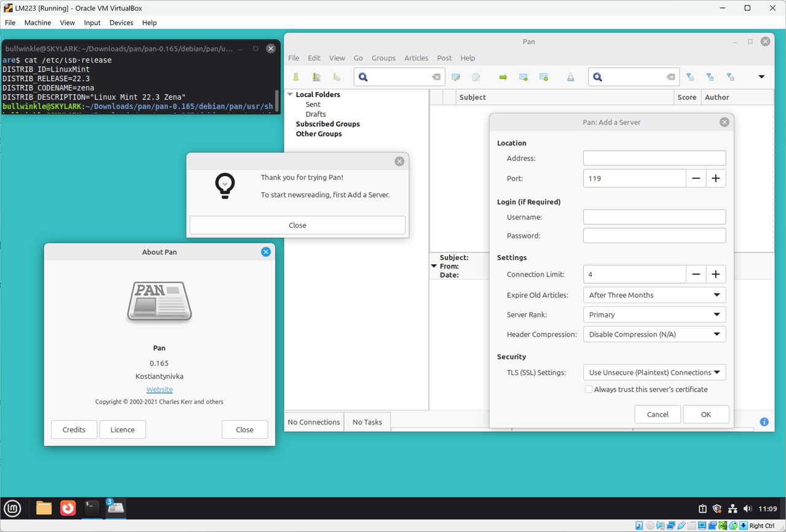
Task: Click second article filter funnel icon
Action: (x=710, y=77)
